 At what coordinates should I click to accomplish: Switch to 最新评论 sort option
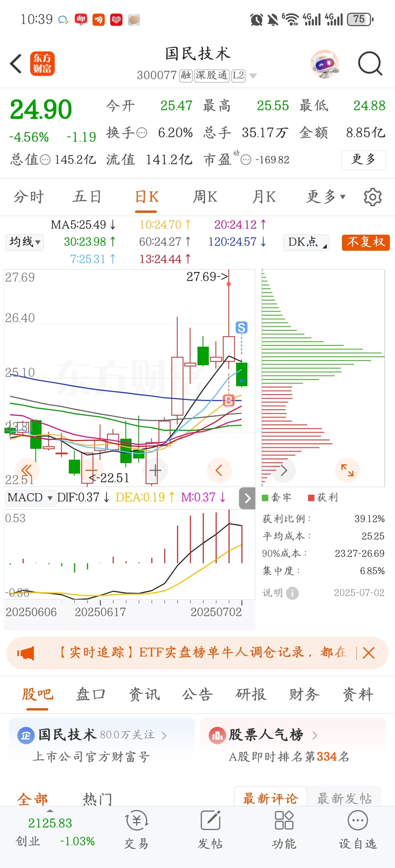pos(271,798)
